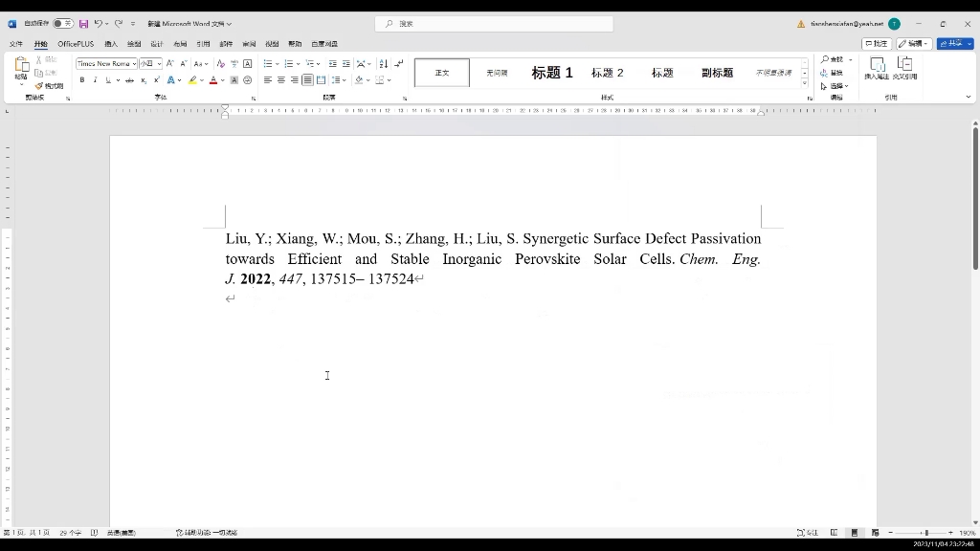The image size is (980, 551).
Task: Switch to Focus mode in status bar
Action: coord(807,533)
